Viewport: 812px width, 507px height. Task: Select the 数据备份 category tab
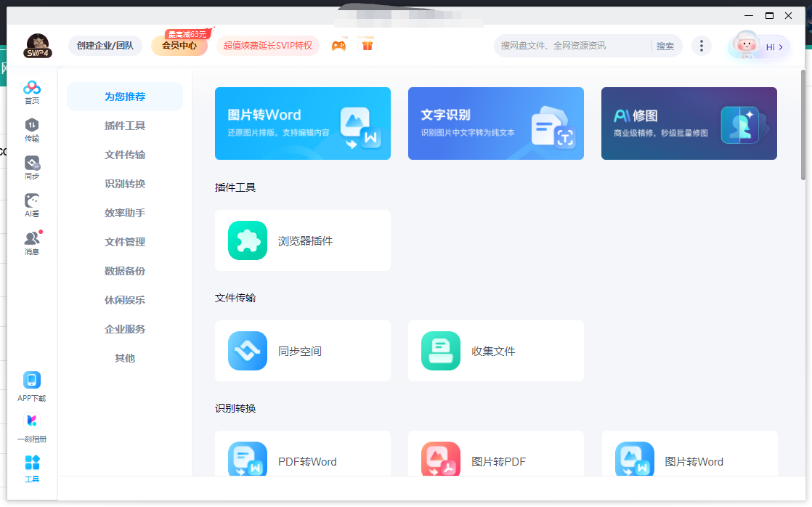point(125,270)
